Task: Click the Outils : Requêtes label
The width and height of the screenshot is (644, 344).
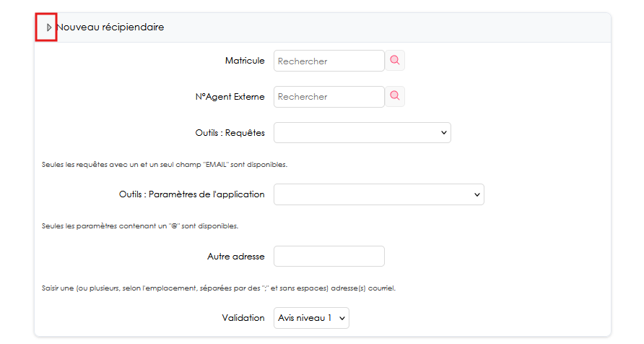Action: (230, 133)
